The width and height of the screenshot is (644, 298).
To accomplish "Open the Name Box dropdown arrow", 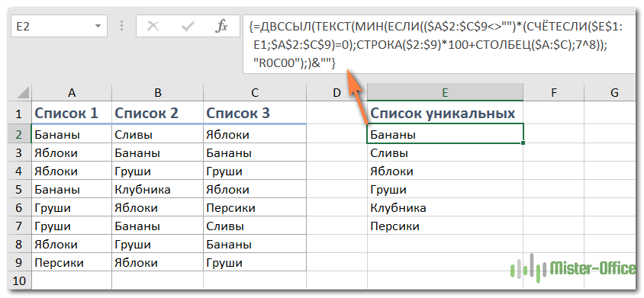I will (x=98, y=27).
